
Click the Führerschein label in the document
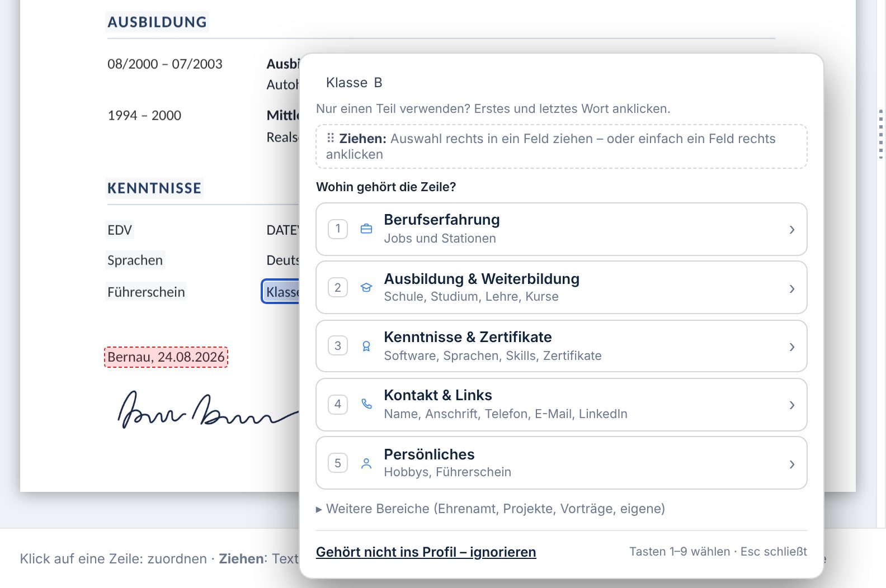click(146, 292)
